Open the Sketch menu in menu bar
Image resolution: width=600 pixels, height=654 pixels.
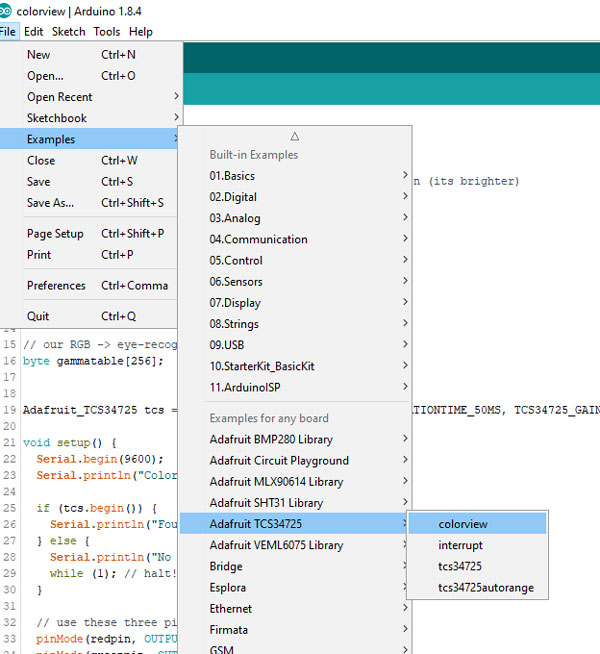[68, 32]
